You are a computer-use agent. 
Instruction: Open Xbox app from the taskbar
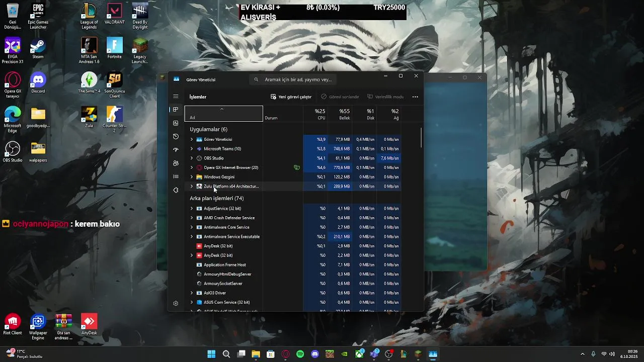(x=359, y=354)
